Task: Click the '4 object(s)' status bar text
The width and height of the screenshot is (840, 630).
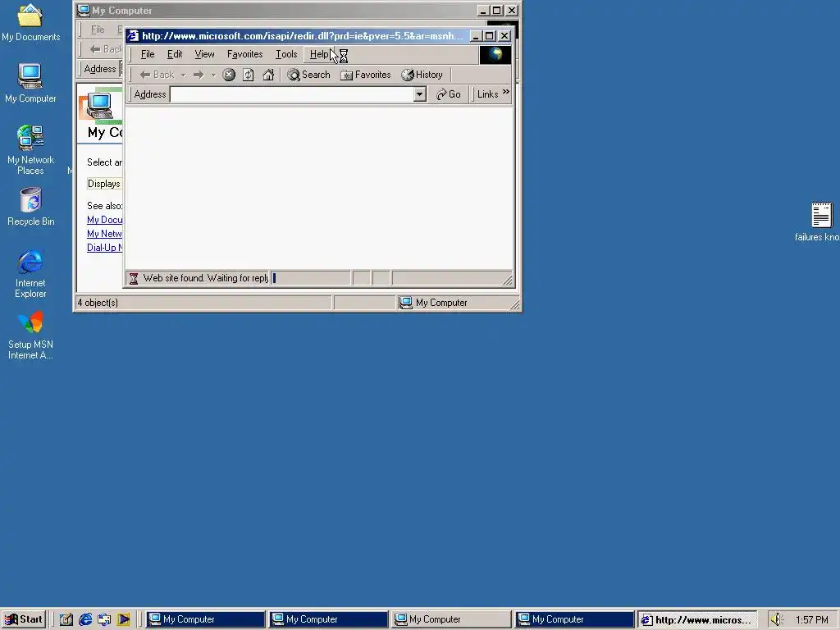Action: click(98, 303)
